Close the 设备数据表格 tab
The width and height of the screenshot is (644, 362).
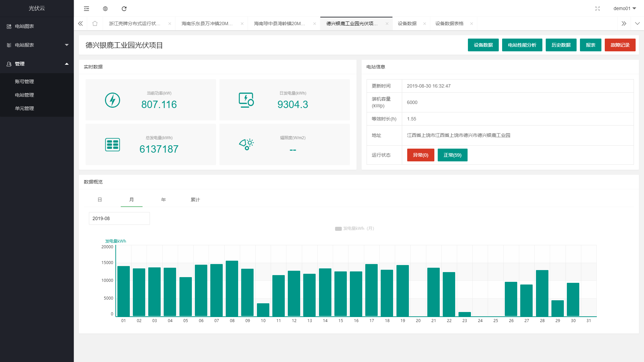[472, 23]
